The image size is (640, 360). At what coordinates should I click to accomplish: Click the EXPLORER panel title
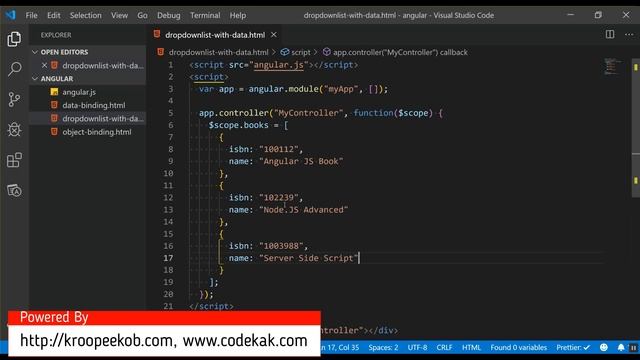click(56, 35)
